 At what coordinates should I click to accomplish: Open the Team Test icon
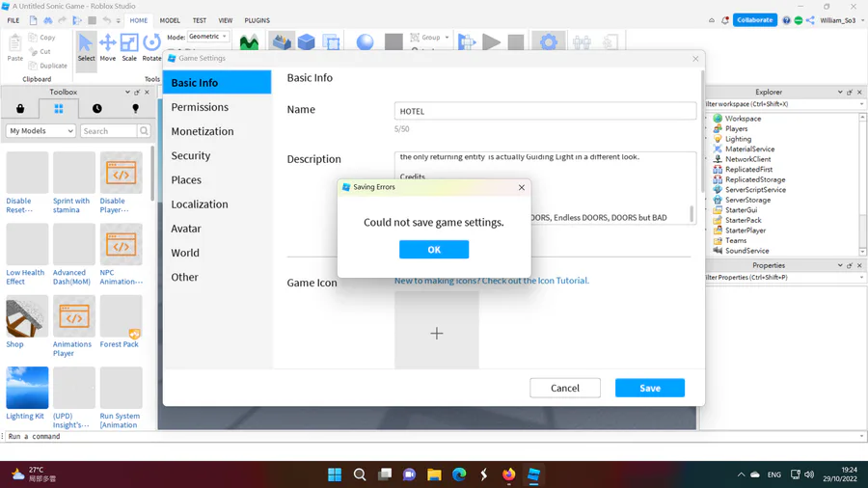582,42
